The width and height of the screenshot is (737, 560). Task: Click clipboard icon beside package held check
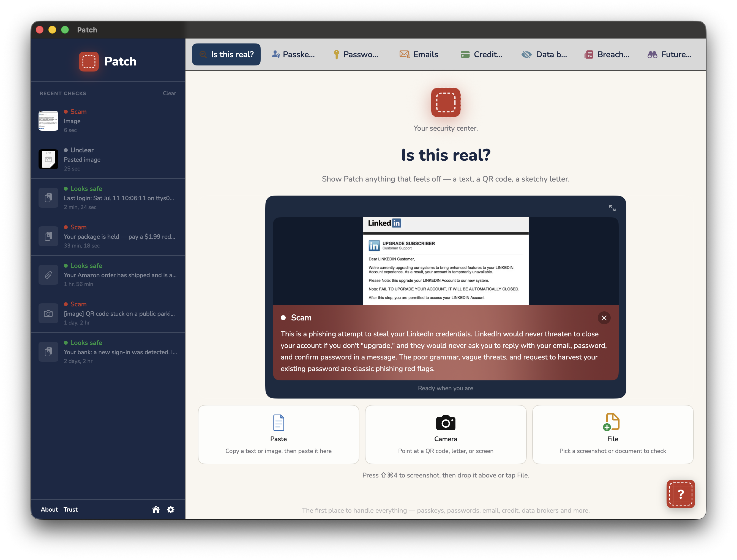click(x=48, y=236)
